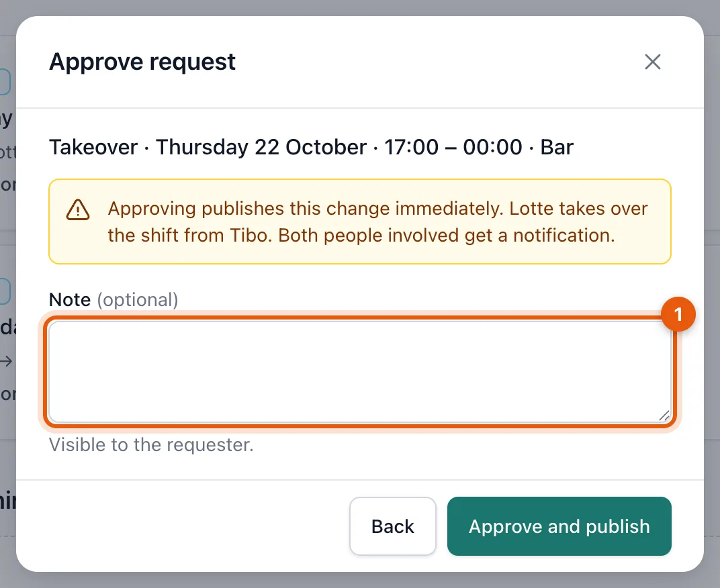720x588 pixels.
Task: Click 'Visible to the requester.' hint
Action: (151, 445)
